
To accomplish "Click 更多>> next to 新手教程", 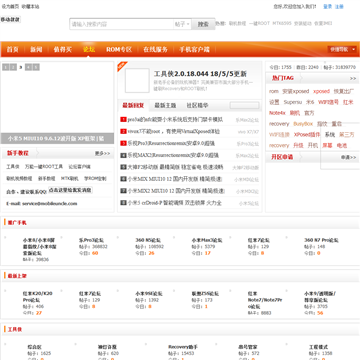I will click(x=102, y=153).
